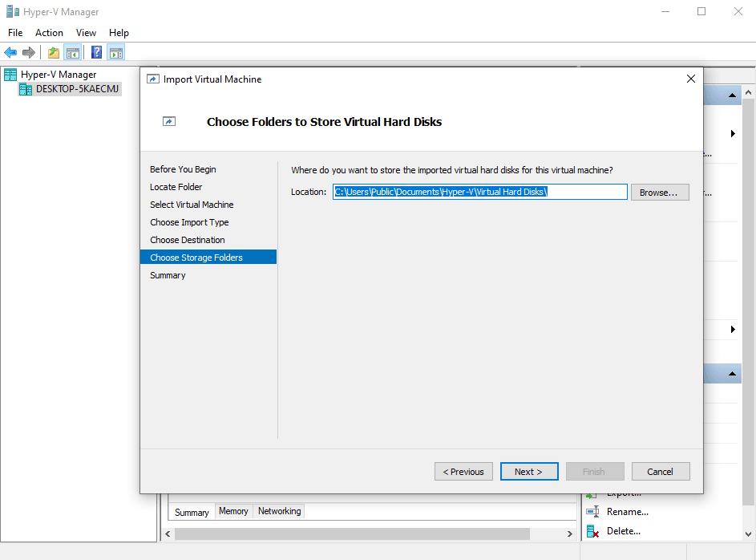Click the Back arrow toolbar icon
Viewport: 756px width, 560px height.
[x=10, y=53]
